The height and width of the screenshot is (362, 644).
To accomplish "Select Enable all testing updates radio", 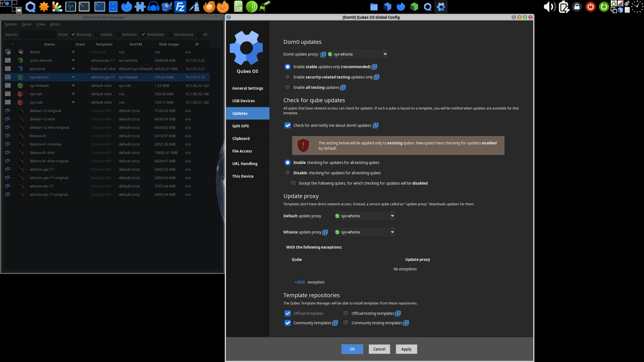I will [288, 87].
